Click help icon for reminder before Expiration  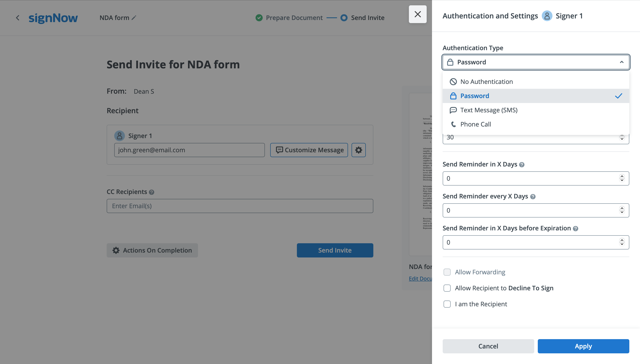(x=575, y=229)
